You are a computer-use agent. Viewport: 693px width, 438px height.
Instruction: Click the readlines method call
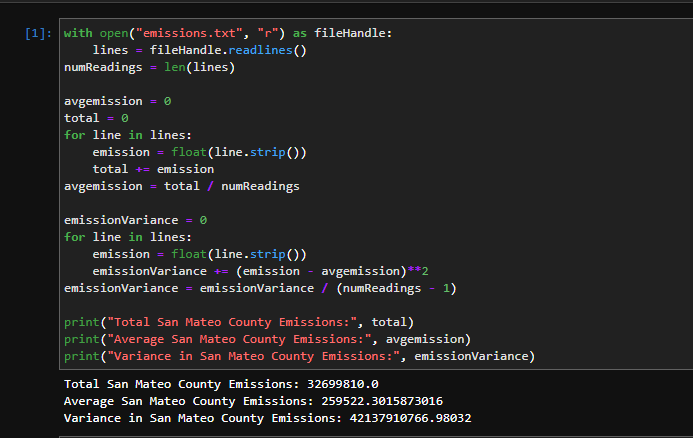[x=260, y=50]
